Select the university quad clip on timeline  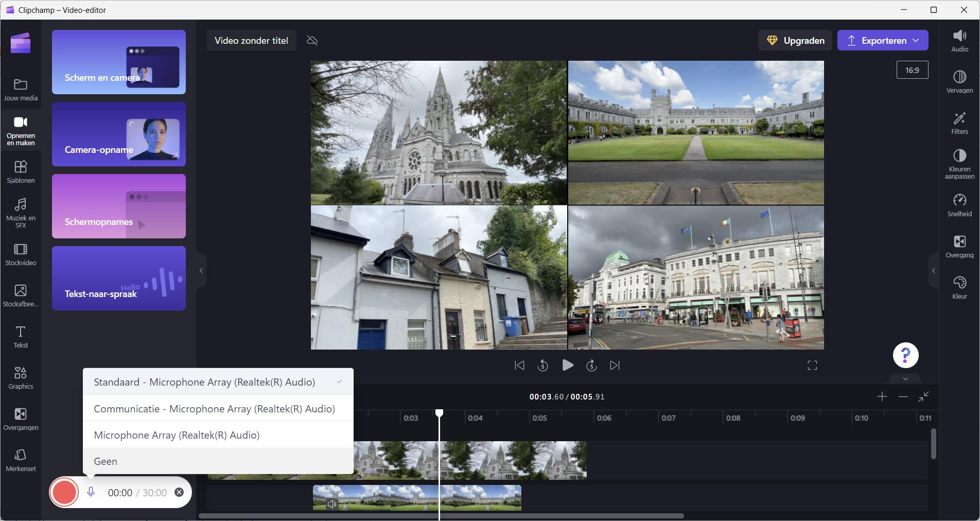pyautogui.click(x=417, y=498)
